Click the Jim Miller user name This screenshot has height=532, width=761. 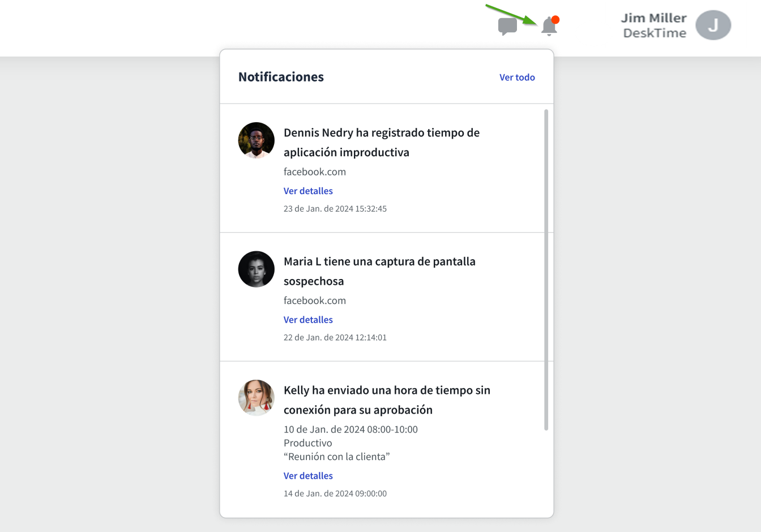point(653,18)
